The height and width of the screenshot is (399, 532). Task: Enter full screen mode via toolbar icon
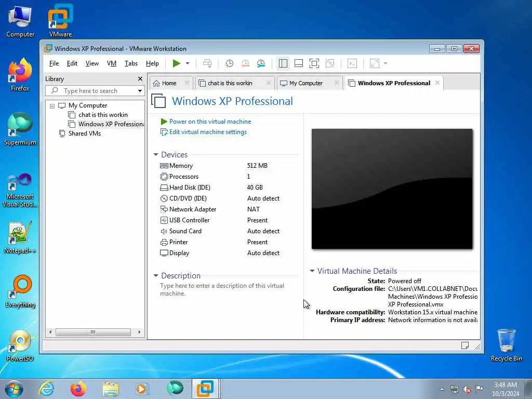[x=314, y=63]
